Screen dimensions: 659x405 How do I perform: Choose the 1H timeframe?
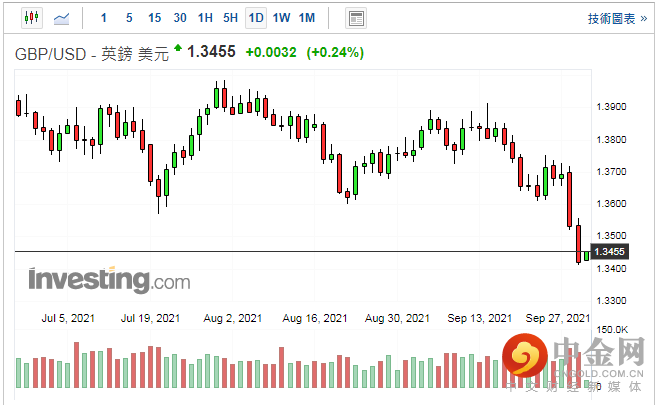pyautogui.click(x=205, y=18)
